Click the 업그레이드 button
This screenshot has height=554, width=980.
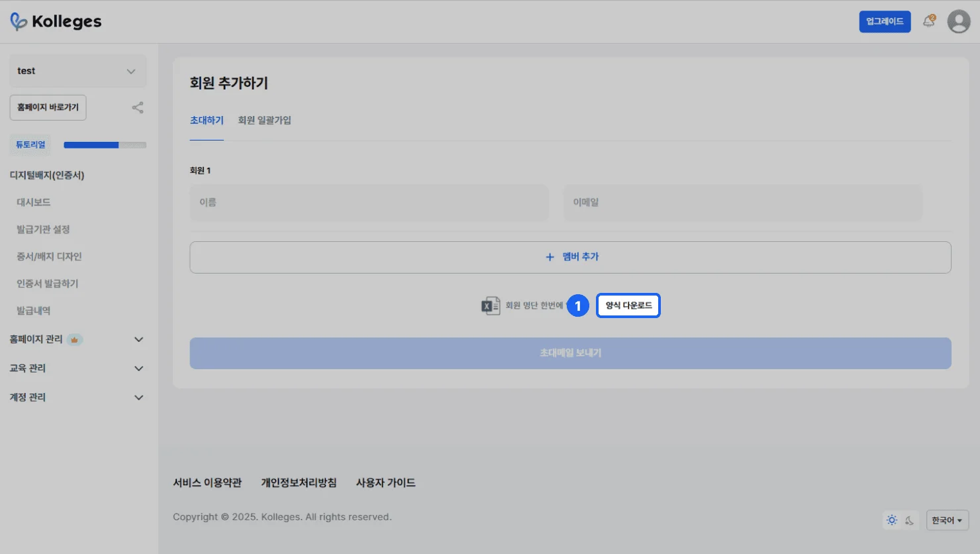[x=885, y=21]
